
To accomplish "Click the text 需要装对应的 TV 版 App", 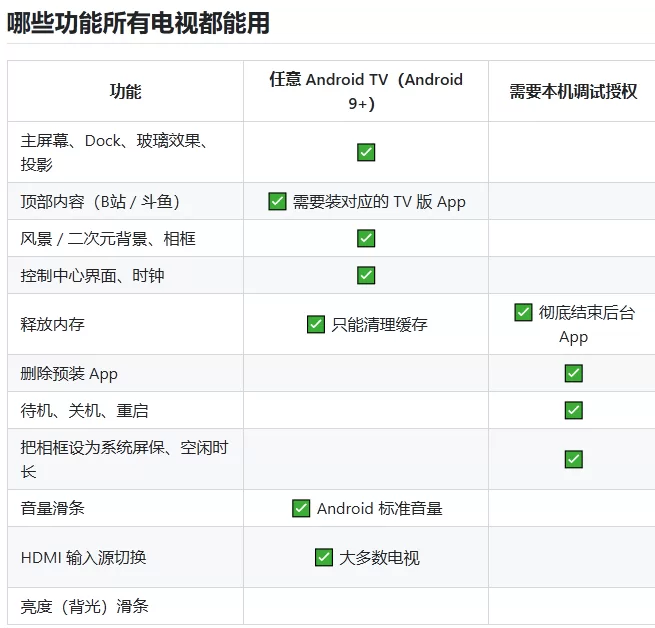I will click(379, 202).
